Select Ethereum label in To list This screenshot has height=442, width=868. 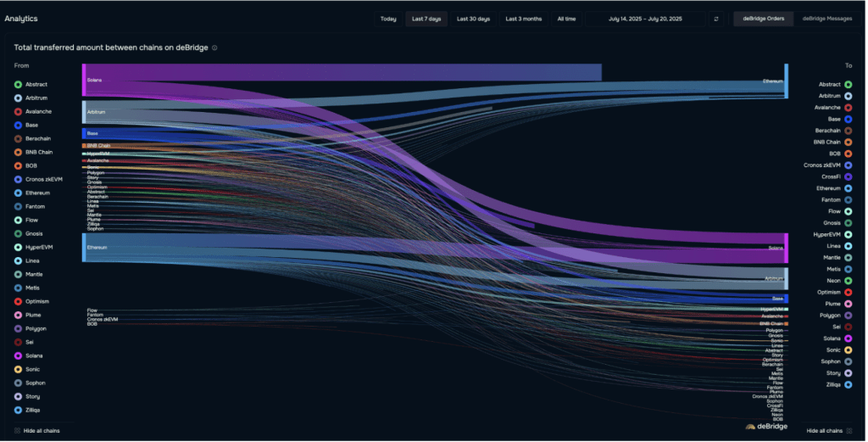coord(828,189)
